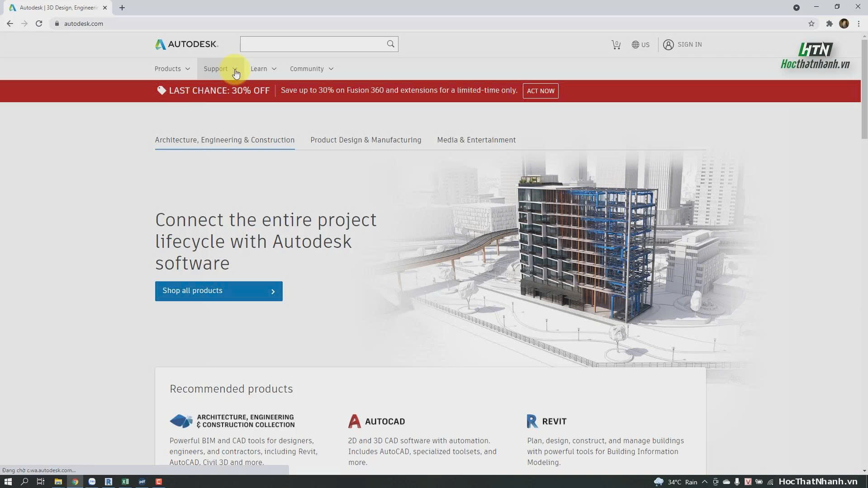Click the Shop all products button

coord(219,291)
